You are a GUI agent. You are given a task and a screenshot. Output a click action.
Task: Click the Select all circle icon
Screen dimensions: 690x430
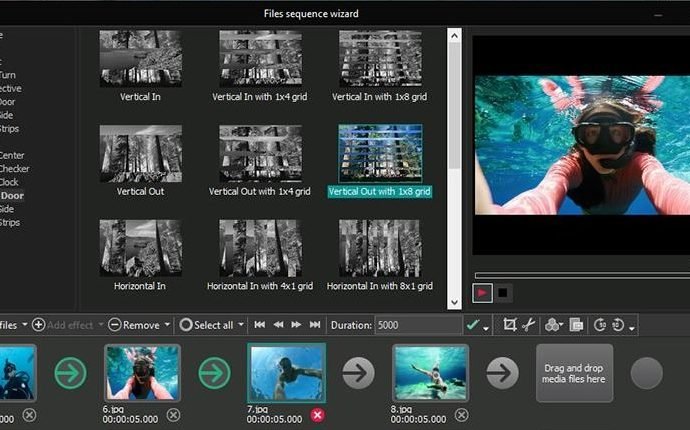[186, 325]
